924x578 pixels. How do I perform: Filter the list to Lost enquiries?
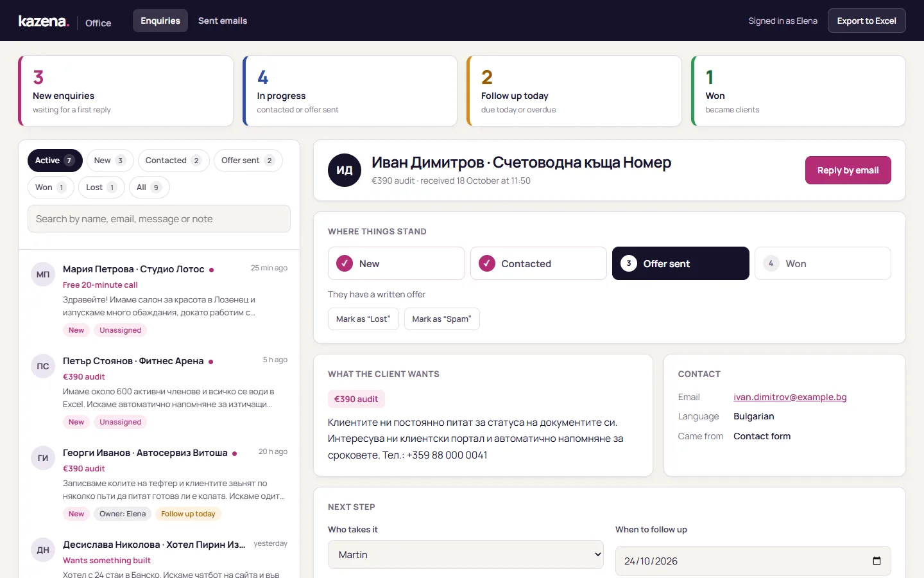[102, 188]
